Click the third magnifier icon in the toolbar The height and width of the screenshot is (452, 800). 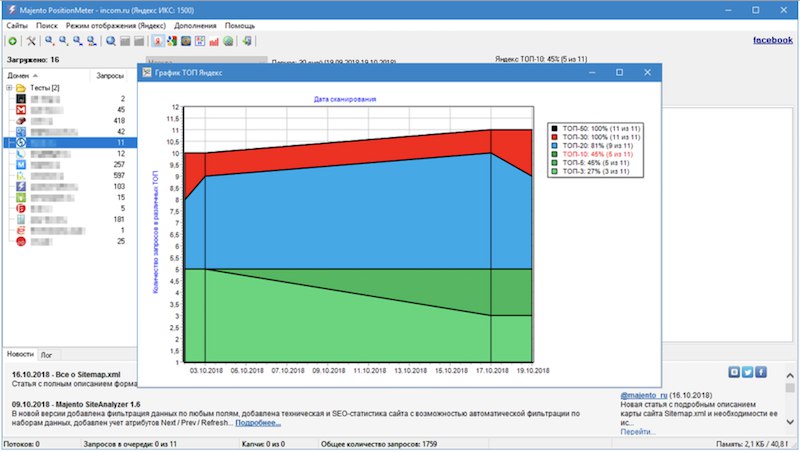pos(78,41)
